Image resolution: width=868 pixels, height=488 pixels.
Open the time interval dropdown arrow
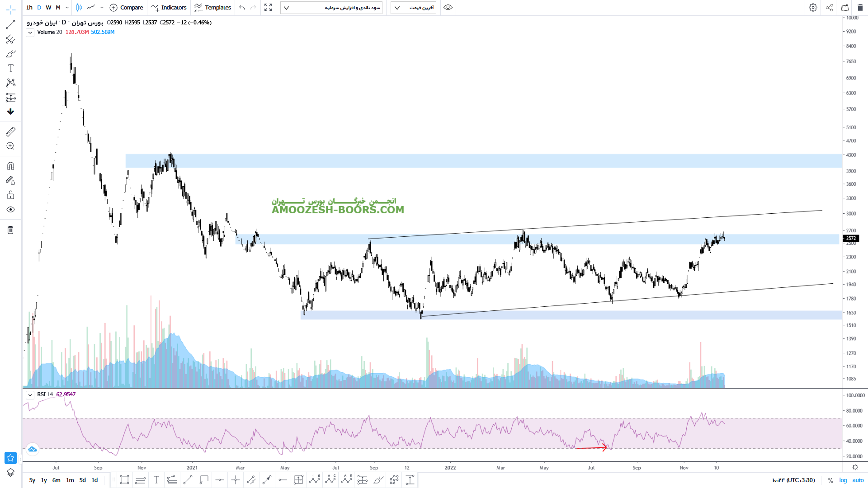click(x=67, y=8)
